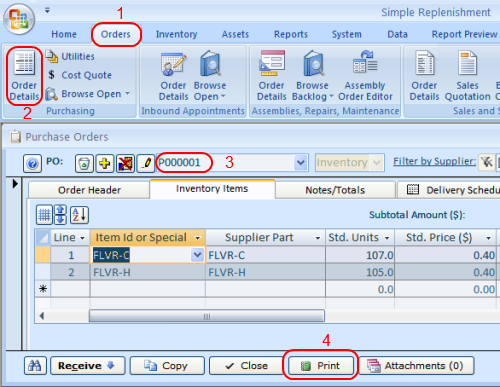Image resolution: width=500 pixels, height=387 pixels.
Task: Open Attachments (0)
Action: pyautogui.click(x=416, y=366)
